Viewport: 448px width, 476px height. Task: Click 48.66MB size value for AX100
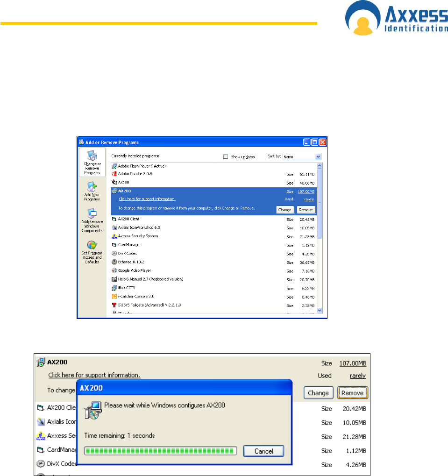coord(307,183)
